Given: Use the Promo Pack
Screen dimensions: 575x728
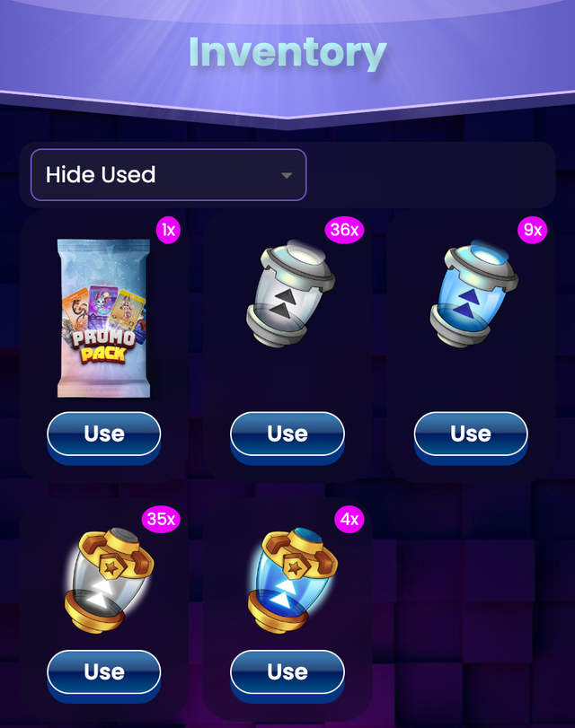Looking at the screenshot, I should [x=104, y=434].
